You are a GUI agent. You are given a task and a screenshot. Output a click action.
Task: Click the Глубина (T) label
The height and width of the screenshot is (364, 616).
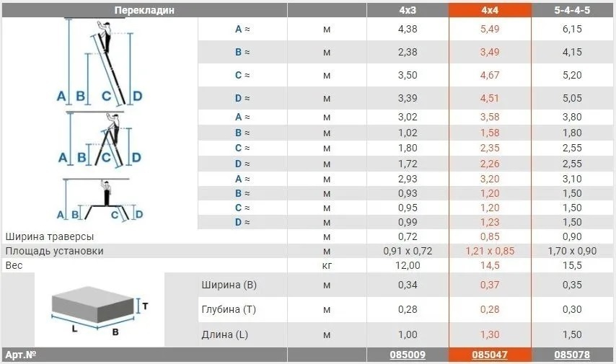[229, 309]
